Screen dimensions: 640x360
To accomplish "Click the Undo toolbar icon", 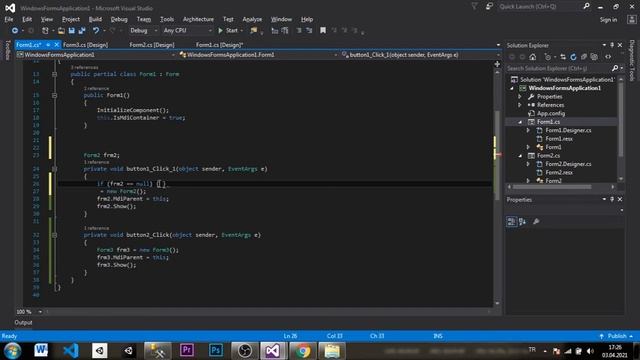I will [x=96, y=31].
